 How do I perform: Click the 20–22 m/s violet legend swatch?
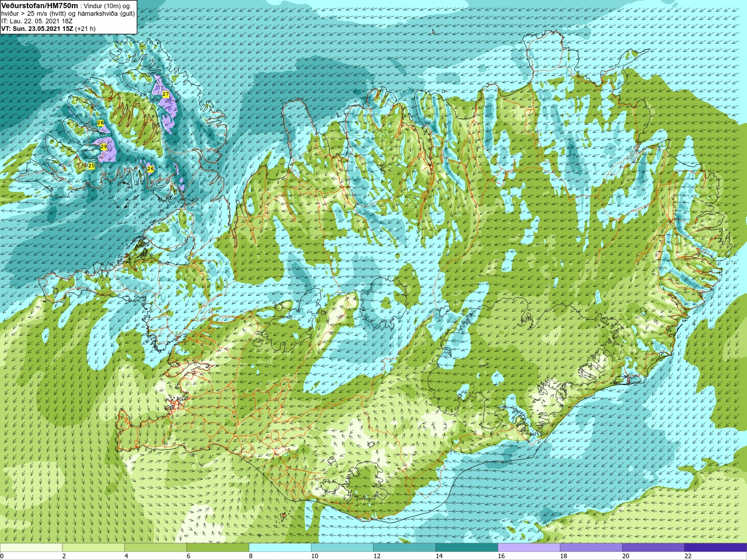pos(654,548)
